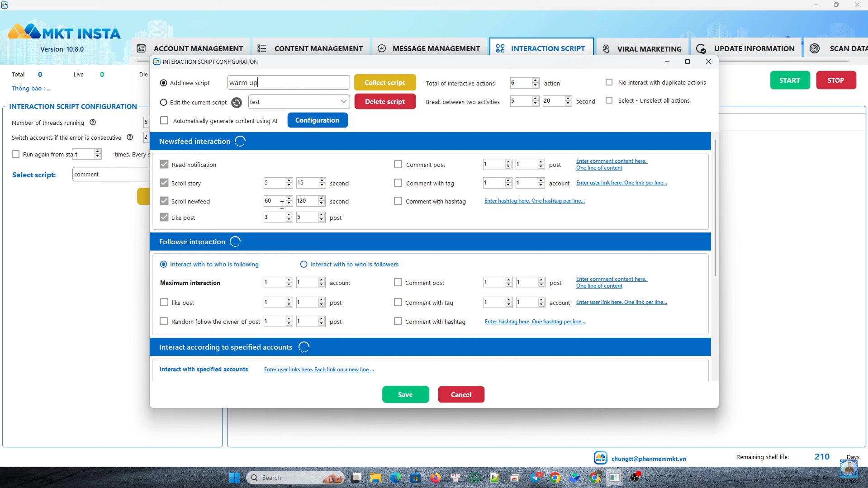868x488 pixels.
Task: Enable Automatically generate content using AI
Action: pyautogui.click(x=164, y=120)
